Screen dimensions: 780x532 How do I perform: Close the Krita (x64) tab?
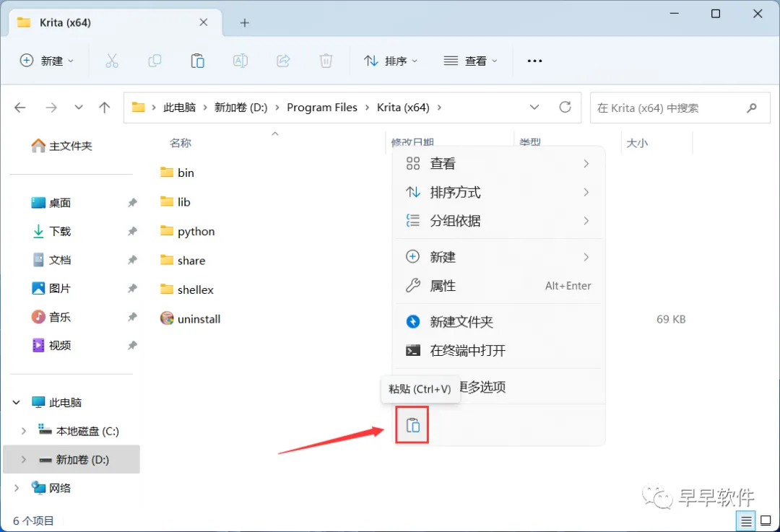(x=204, y=22)
